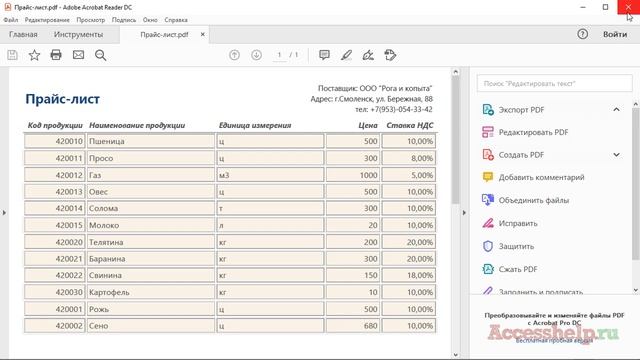Click the Картофель name field
The height and width of the screenshot is (360, 640).
pyautogui.click(x=151, y=292)
